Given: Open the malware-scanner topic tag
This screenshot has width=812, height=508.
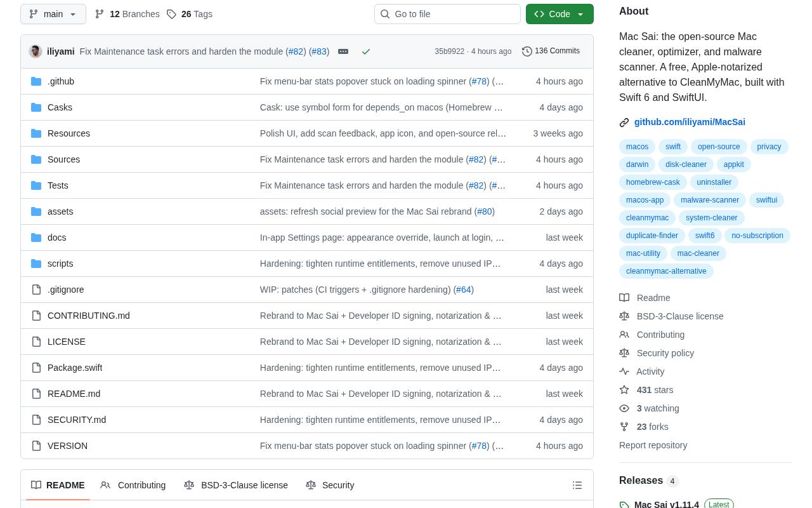Looking at the screenshot, I should coord(710,200).
